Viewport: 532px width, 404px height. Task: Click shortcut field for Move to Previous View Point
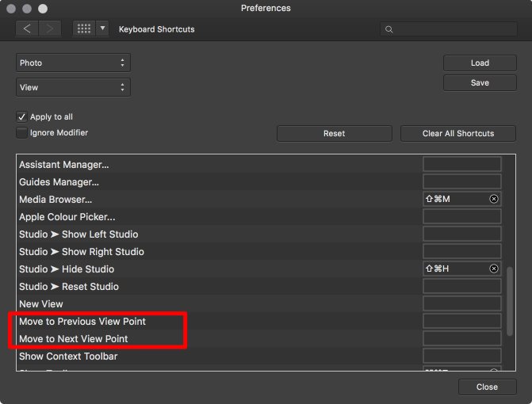(461, 321)
